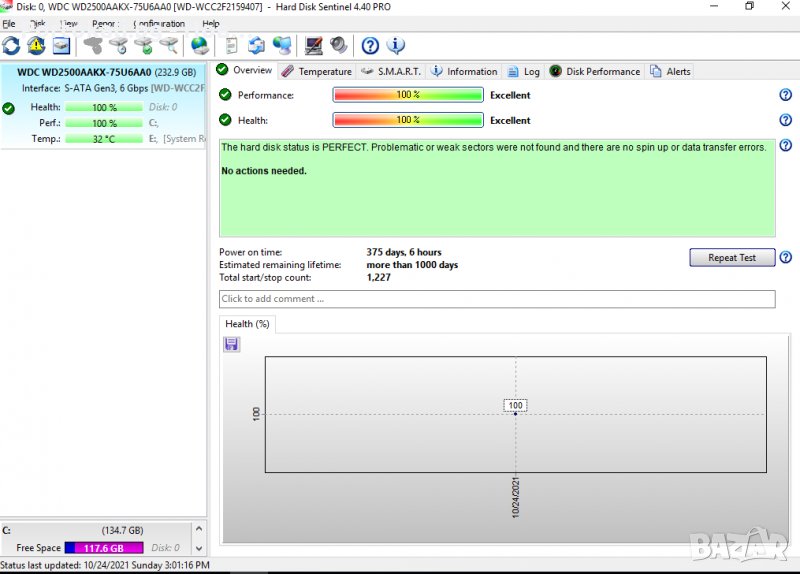Click the blue question mark toolbar icon
The height and width of the screenshot is (574, 800).
coord(370,45)
